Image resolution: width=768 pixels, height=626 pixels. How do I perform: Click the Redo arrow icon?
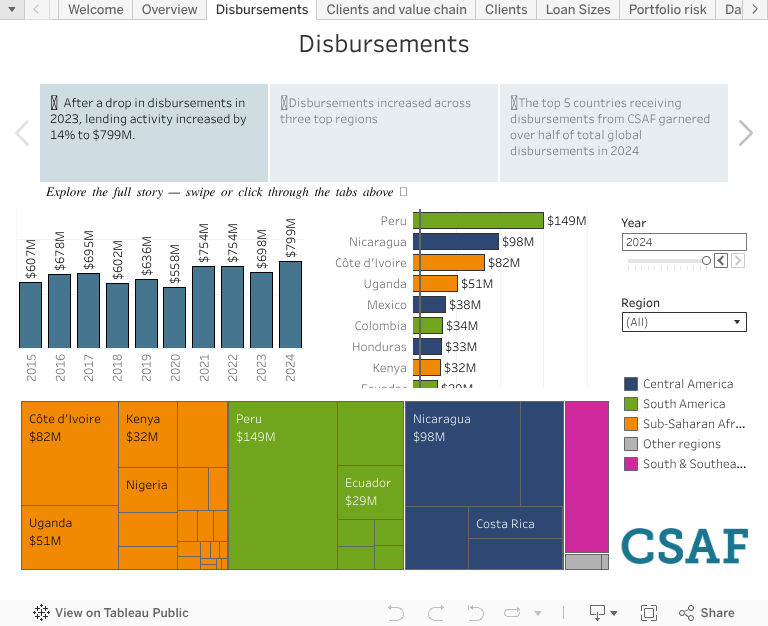435,613
